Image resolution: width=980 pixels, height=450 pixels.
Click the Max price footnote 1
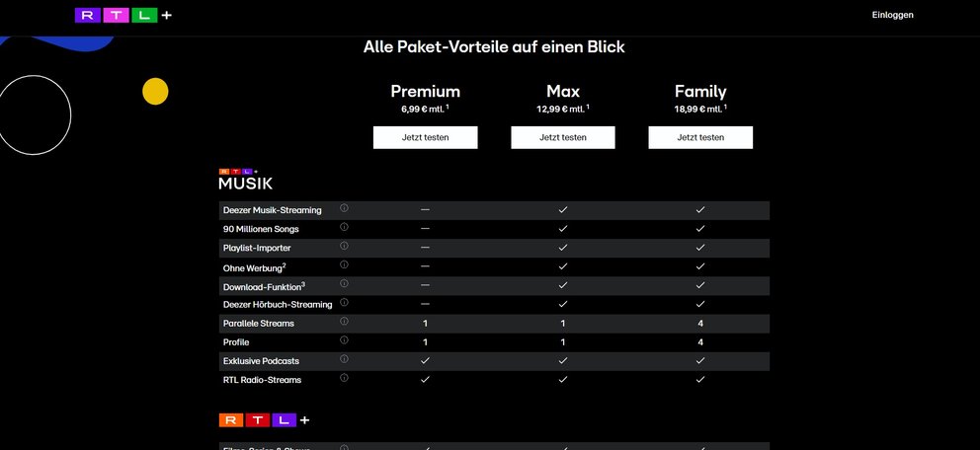coord(588,107)
